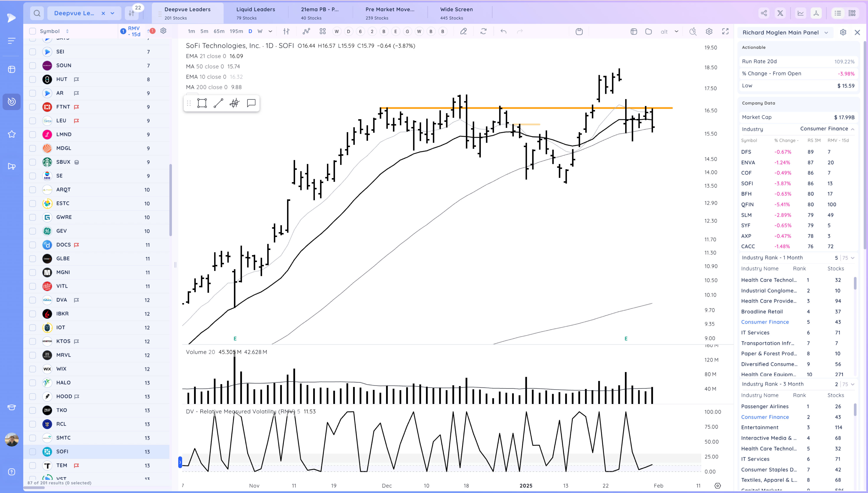
Task: Click the Consumer Finance industry link
Action: coord(764,322)
